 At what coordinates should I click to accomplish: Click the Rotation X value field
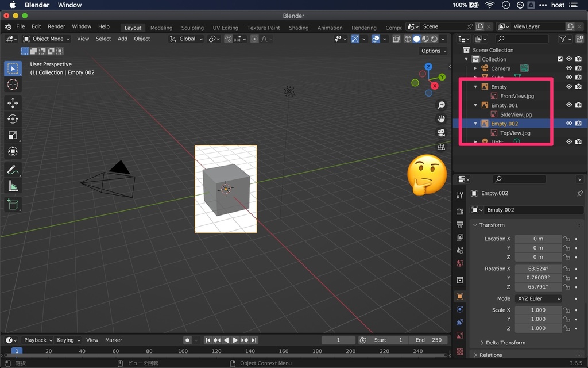click(538, 269)
